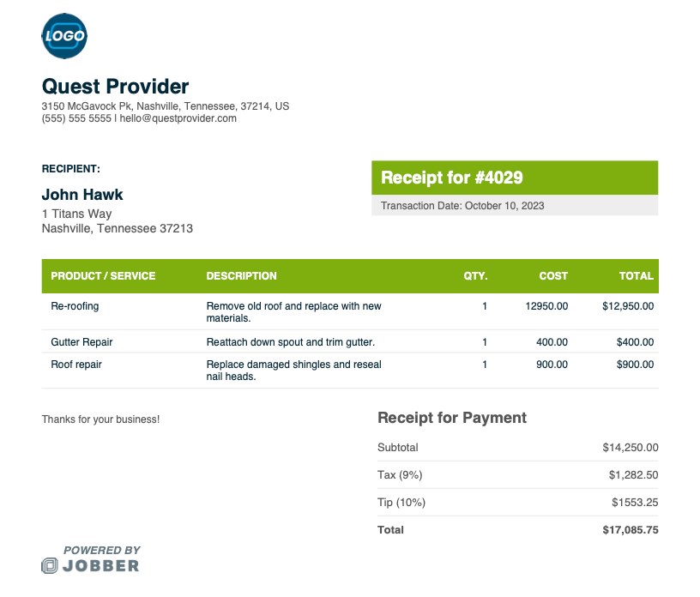Viewport: 700px width, 597px height.
Task: Click the Quest Provider company name
Action: coord(115,87)
